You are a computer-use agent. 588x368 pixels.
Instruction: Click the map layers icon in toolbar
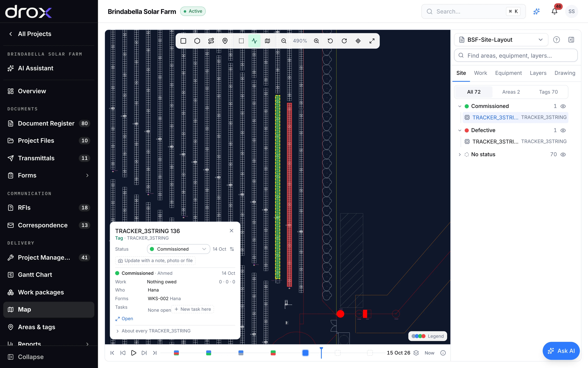point(268,41)
